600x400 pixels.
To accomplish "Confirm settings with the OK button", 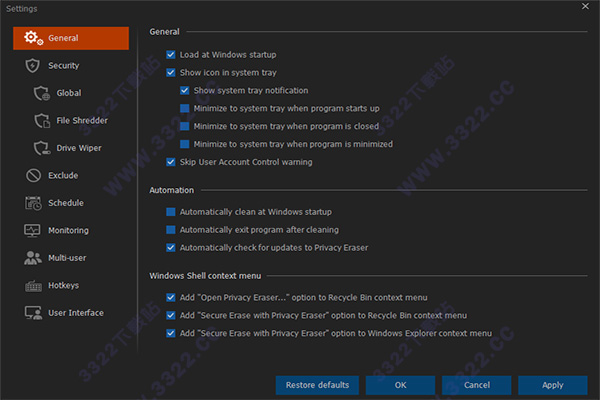I will click(400, 385).
